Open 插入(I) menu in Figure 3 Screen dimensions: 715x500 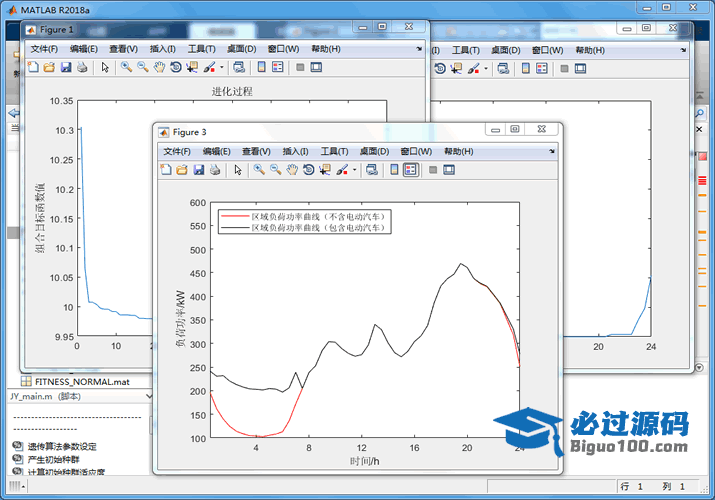point(295,151)
